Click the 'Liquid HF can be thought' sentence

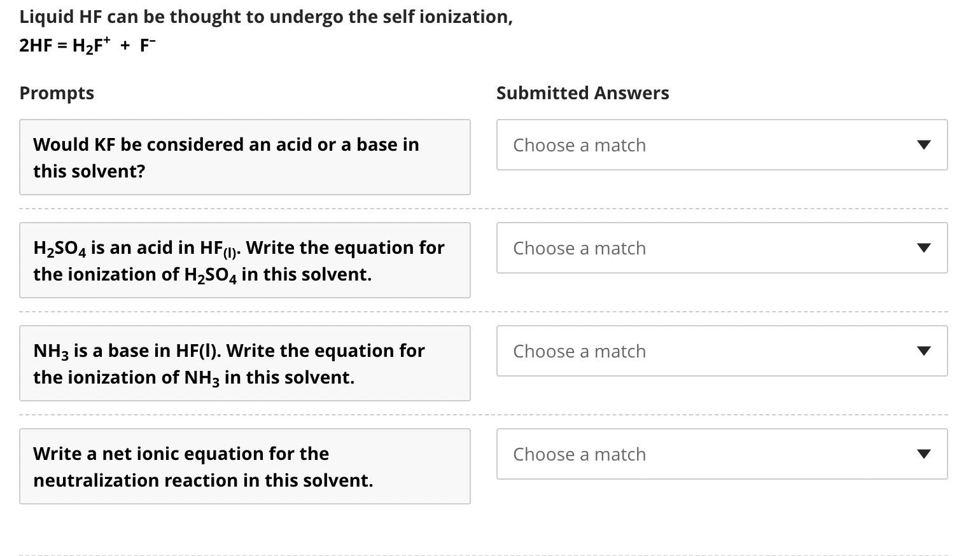click(265, 17)
